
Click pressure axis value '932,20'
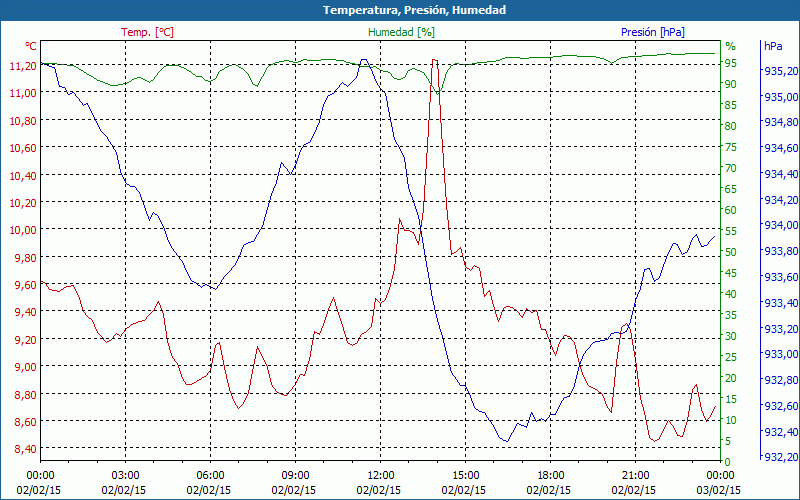(781, 457)
